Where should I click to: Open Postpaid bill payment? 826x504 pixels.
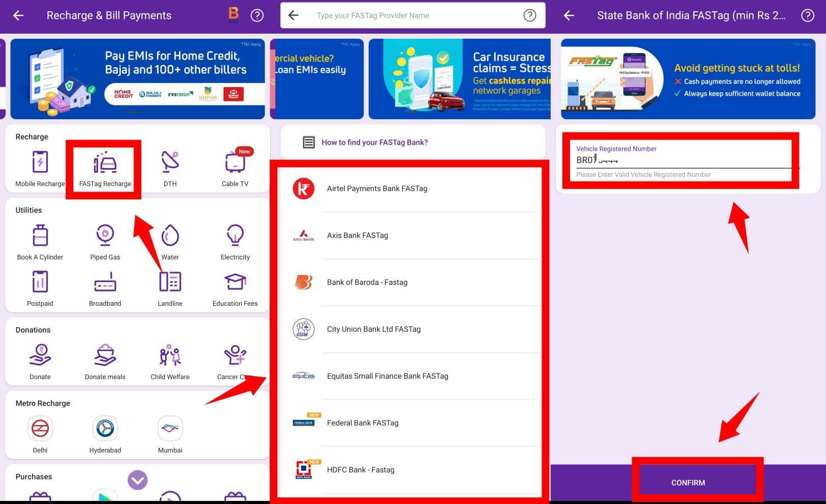(x=40, y=289)
